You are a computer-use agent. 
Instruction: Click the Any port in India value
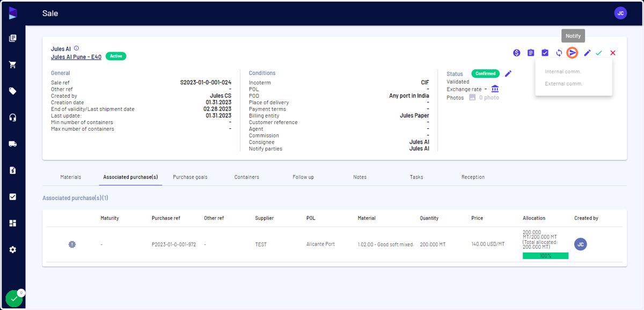[409, 96]
